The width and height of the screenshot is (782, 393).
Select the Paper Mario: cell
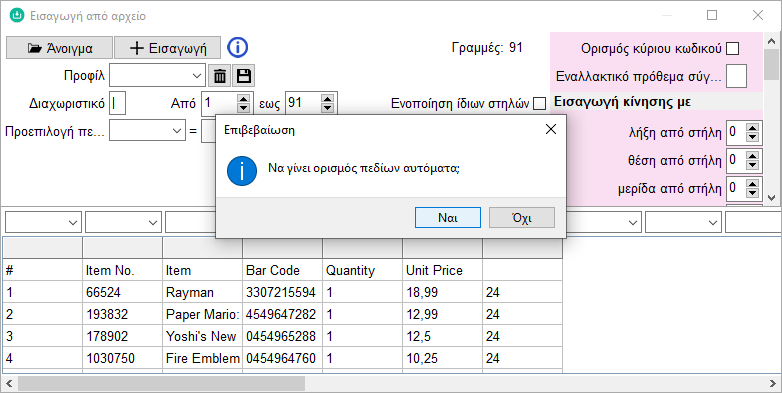[202, 314]
